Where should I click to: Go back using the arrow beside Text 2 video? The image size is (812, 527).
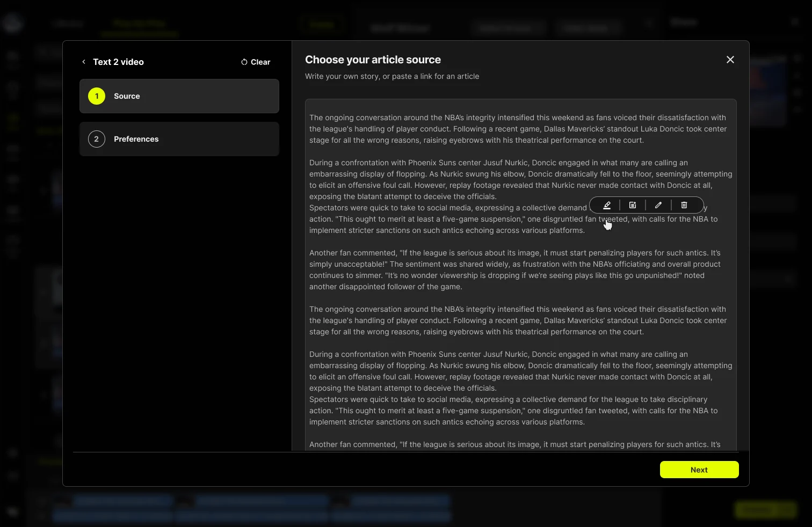coord(84,62)
